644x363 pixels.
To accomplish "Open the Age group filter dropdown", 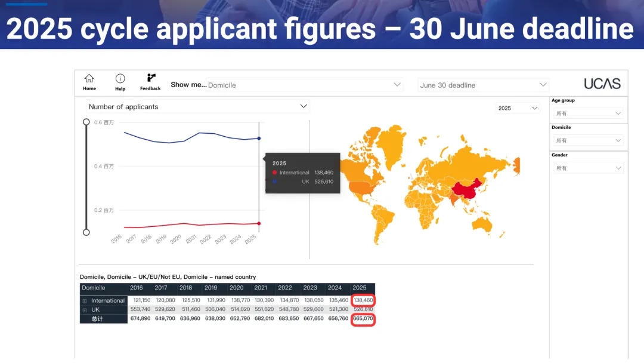I will 589,113.
